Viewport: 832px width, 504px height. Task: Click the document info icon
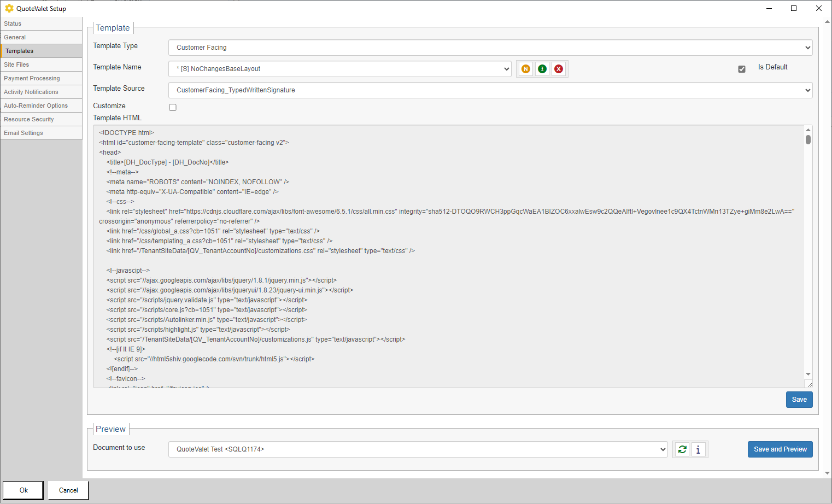pyautogui.click(x=698, y=449)
